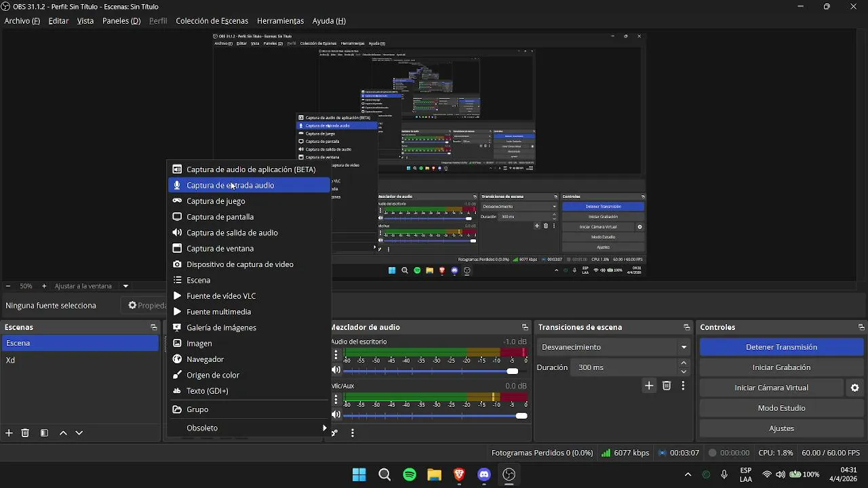Click OBS Studio taskbar icon
Screen dimensions: 868x488
[x=509, y=474]
